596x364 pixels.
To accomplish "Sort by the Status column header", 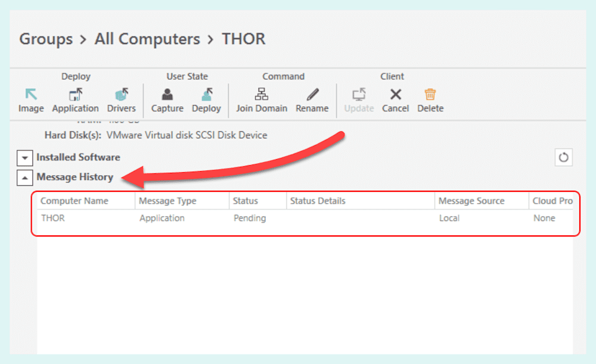I will point(257,201).
